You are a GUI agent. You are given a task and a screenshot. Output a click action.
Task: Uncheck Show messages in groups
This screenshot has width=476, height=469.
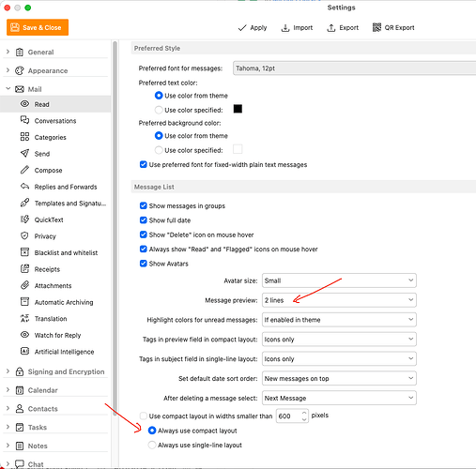click(x=144, y=205)
